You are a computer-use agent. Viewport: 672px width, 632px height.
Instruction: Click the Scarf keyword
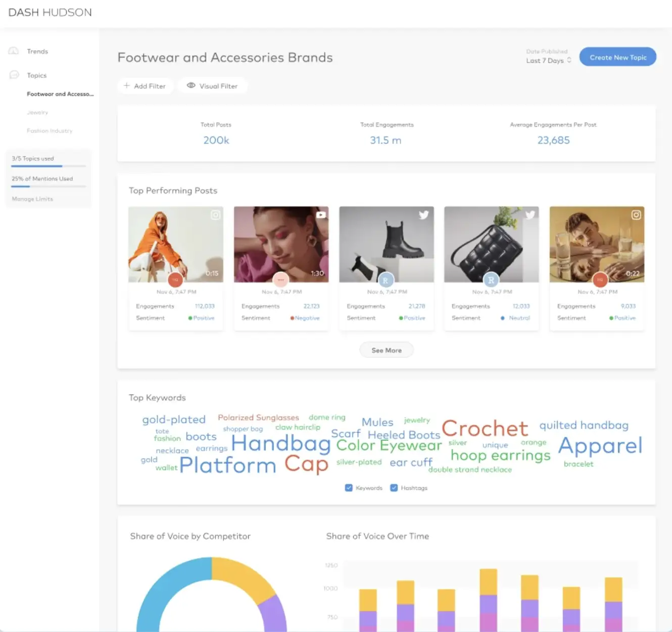pos(346,434)
